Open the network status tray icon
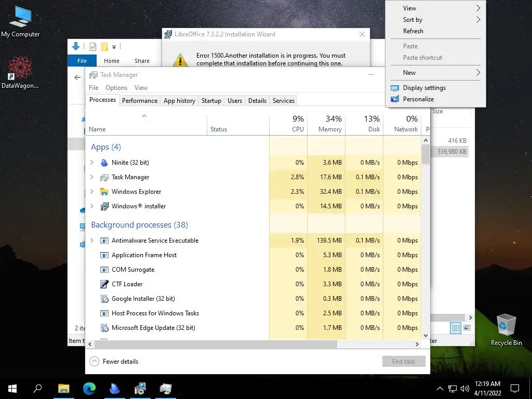 pos(453,389)
